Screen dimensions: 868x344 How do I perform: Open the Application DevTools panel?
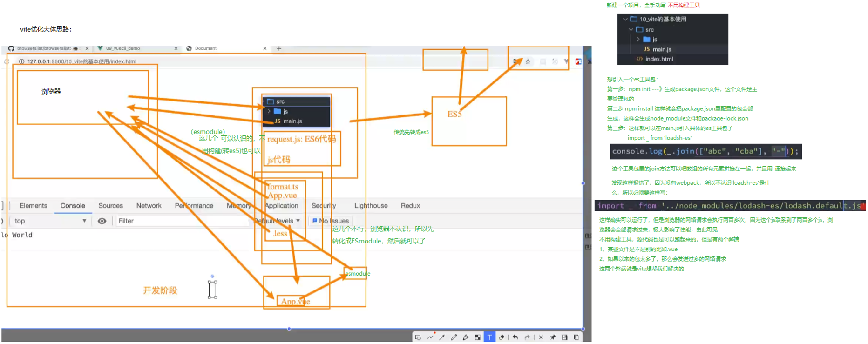pyautogui.click(x=282, y=206)
